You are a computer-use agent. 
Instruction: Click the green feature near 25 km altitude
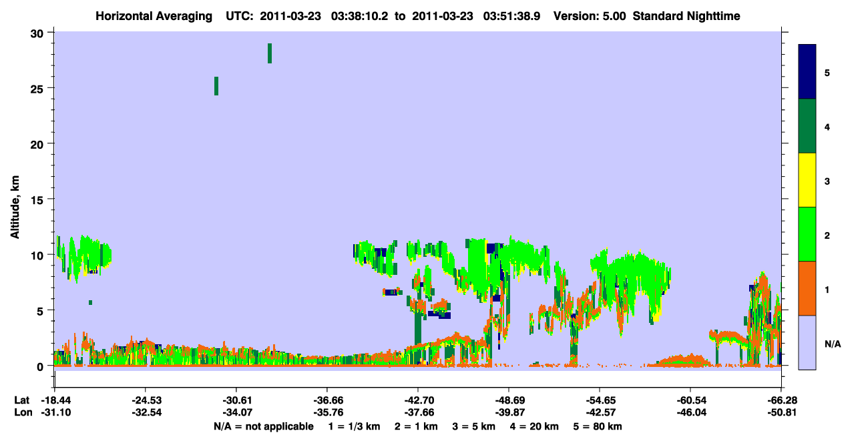216,86
